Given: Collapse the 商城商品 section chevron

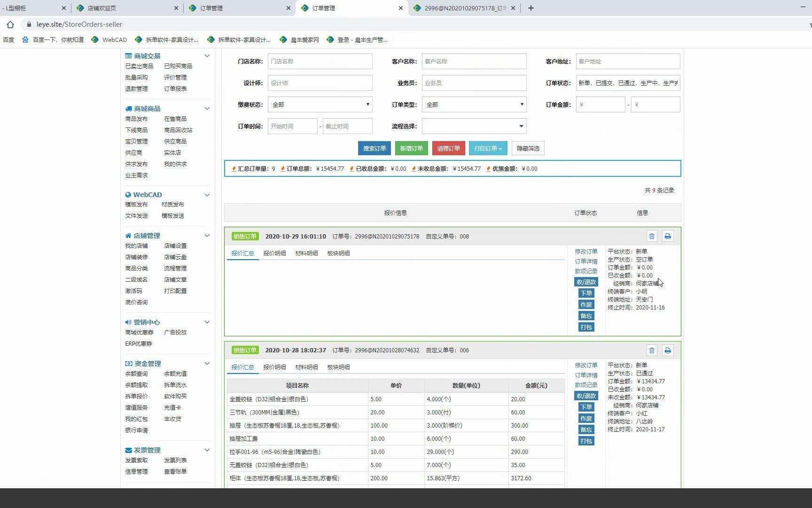Looking at the screenshot, I should (x=207, y=109).
